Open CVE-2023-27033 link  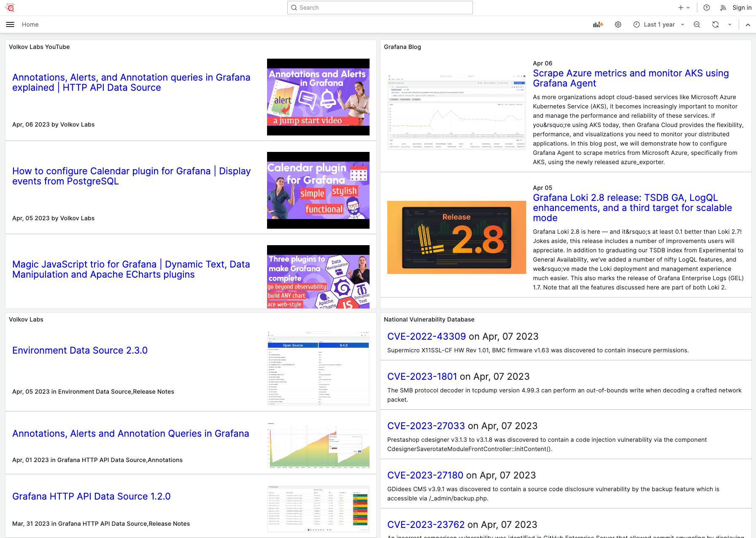426,426
